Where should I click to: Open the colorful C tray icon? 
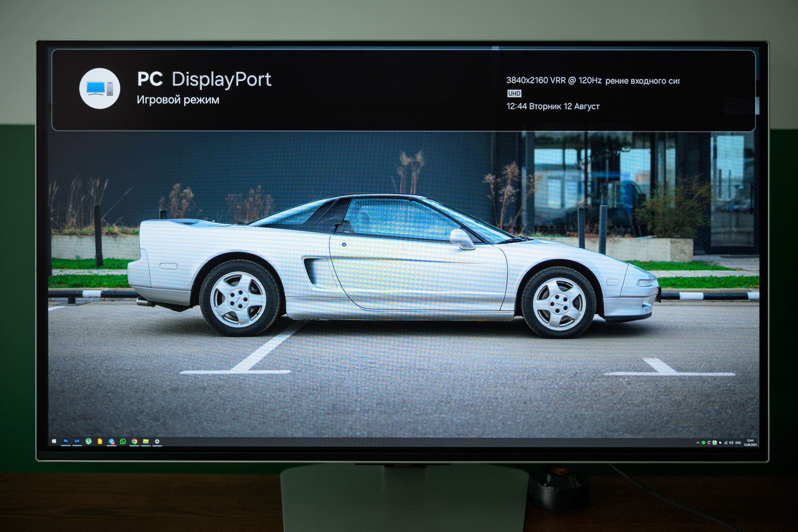click(x=709, y=443)
